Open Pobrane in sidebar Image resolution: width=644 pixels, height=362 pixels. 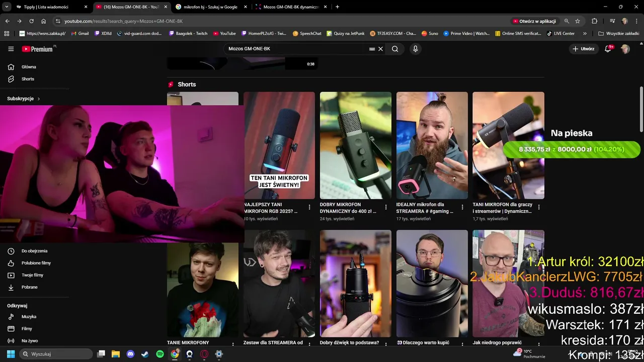click(29, 287)
